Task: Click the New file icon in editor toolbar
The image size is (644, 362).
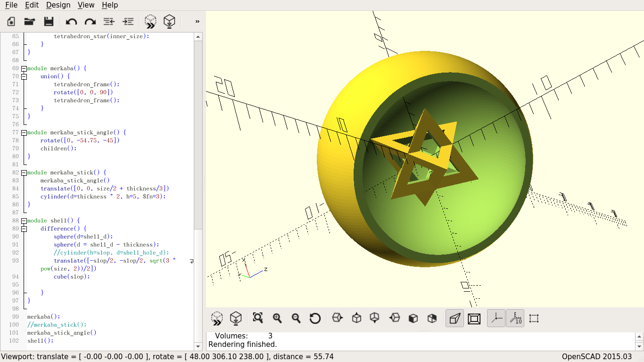Action: 11,21
